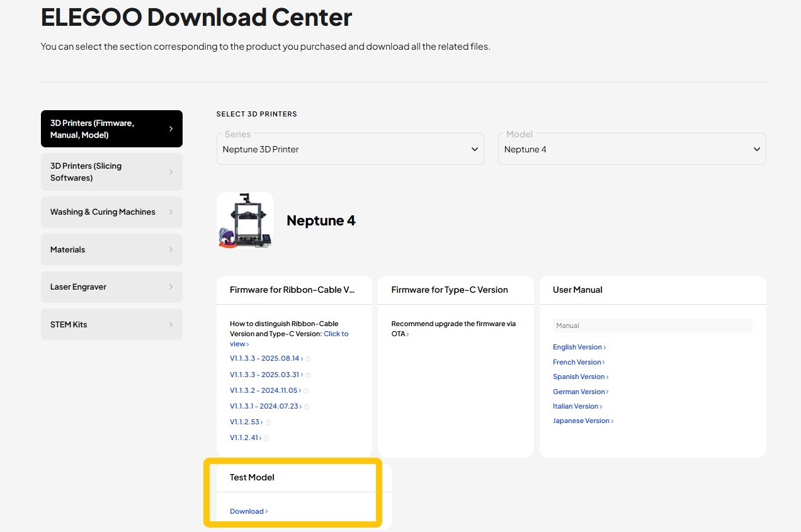Go to the STEM Kits section
This screenshot has height=532, width=801.
111,325
